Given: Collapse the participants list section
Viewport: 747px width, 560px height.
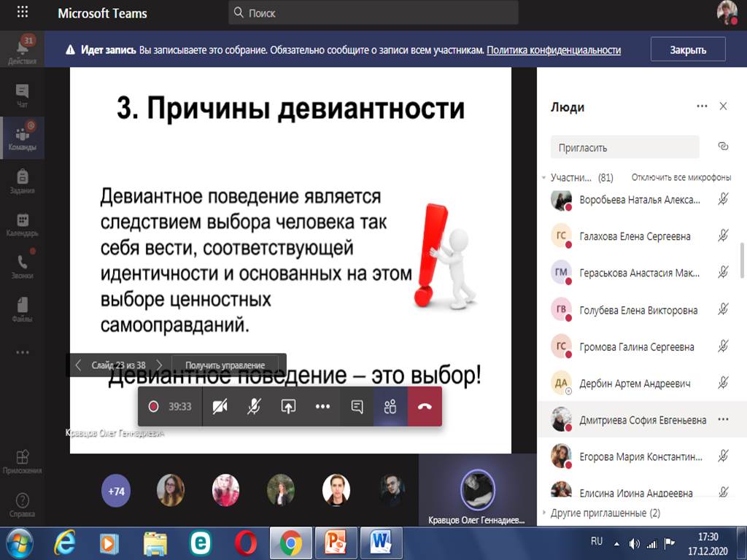Looking at the screenshot, I should [543, 177].
